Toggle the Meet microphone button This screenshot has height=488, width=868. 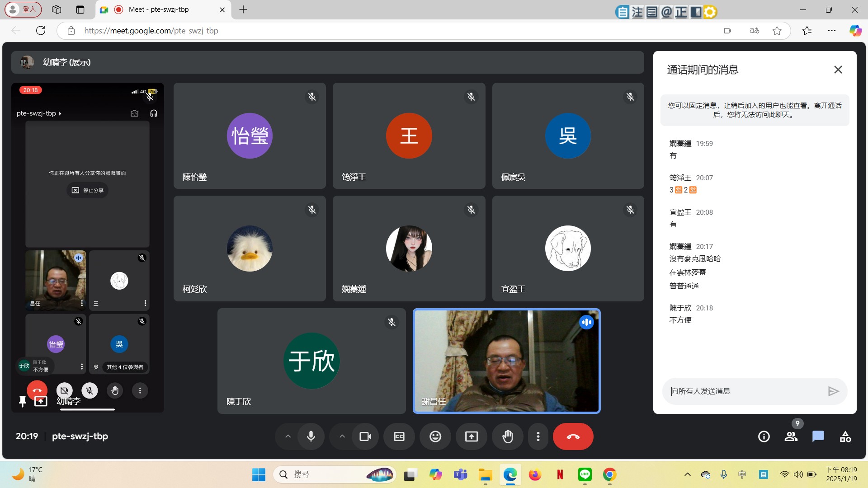coord(311,436)
